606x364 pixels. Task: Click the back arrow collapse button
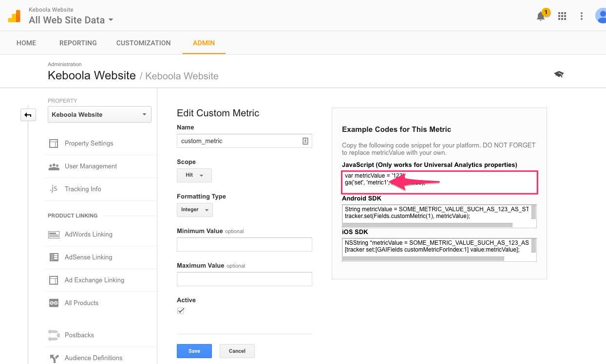[x=28, y=115]
